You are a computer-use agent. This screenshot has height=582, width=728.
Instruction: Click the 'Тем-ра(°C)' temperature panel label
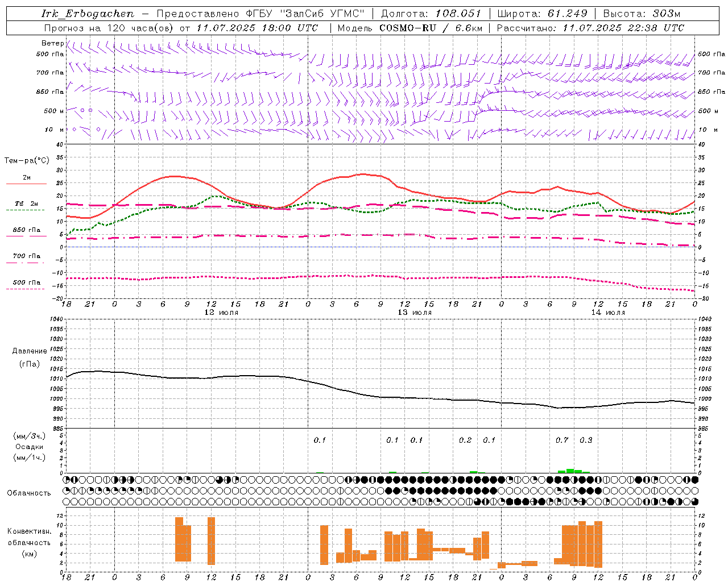click(x=27, y=161)
